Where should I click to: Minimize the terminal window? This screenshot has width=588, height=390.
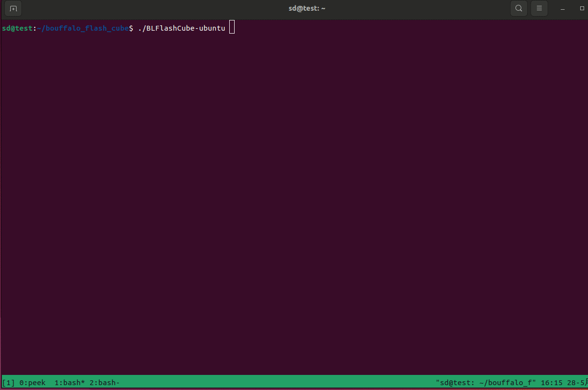pos(563,9)
